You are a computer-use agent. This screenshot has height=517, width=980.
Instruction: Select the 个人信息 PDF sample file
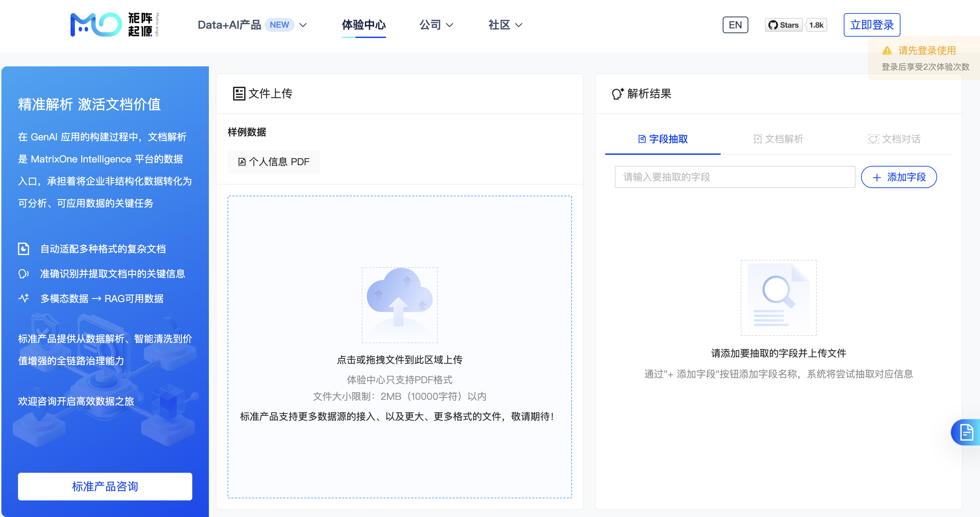pos(274,162)
